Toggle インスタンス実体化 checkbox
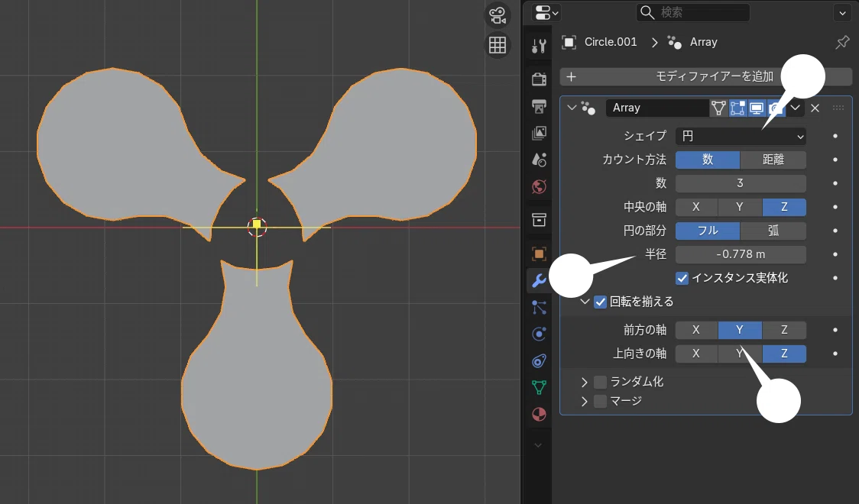859x504 pixels. click(682, 278)
